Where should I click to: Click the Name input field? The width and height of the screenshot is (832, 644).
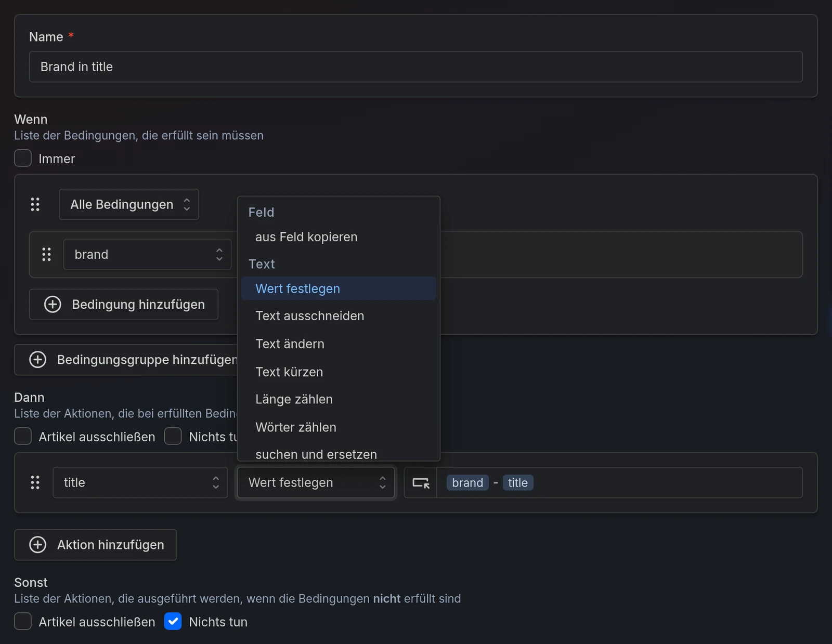tap(416, 67)
